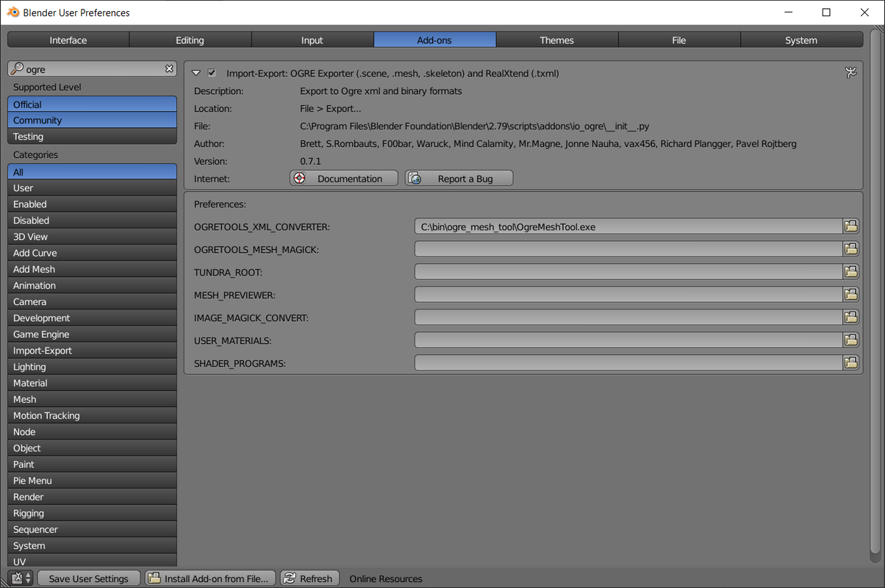Browse folder for USER_MATERIALS path
Screen dimensions: 885x588
[x=851, y=340]
